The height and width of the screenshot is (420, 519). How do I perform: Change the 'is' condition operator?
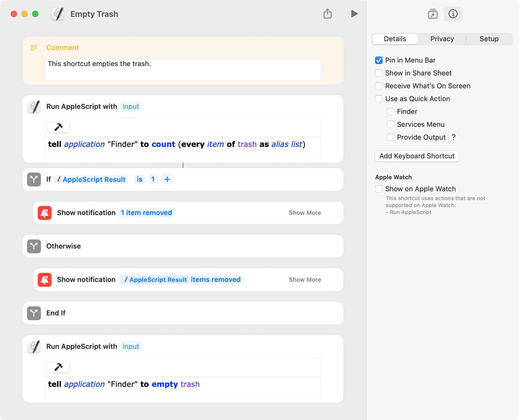[x=140, y=179]
